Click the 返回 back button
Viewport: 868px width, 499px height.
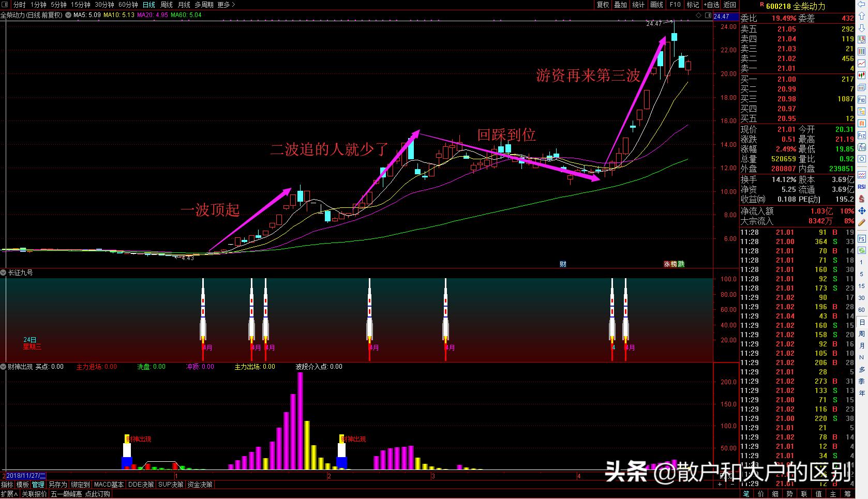[x=730, y=5]
